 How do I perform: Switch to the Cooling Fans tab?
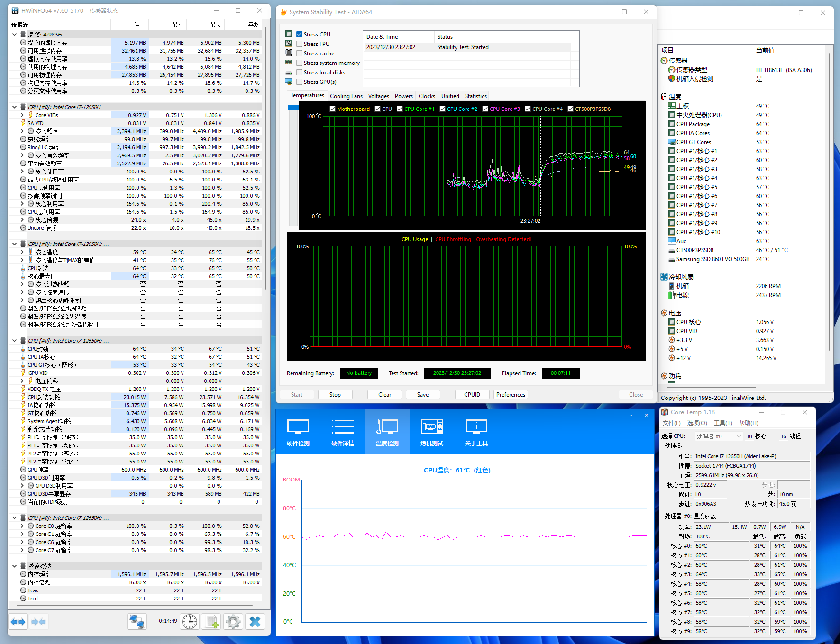pos(346,96)
